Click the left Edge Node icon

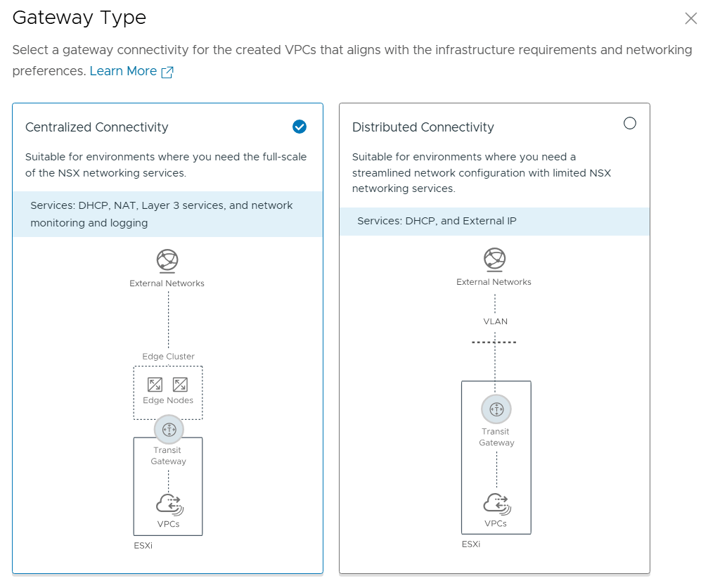coord(155,385)
